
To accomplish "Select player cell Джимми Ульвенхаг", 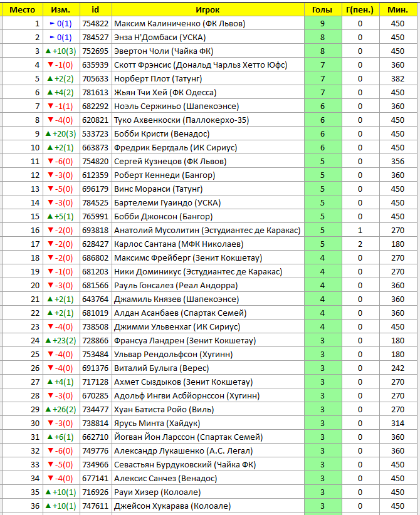I will pos(208,327).
